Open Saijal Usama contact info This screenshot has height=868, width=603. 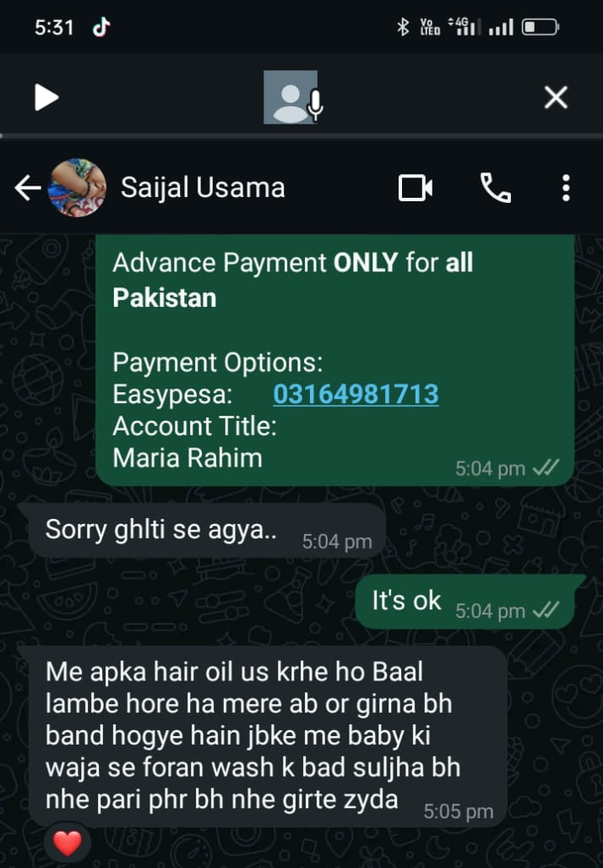203,187
